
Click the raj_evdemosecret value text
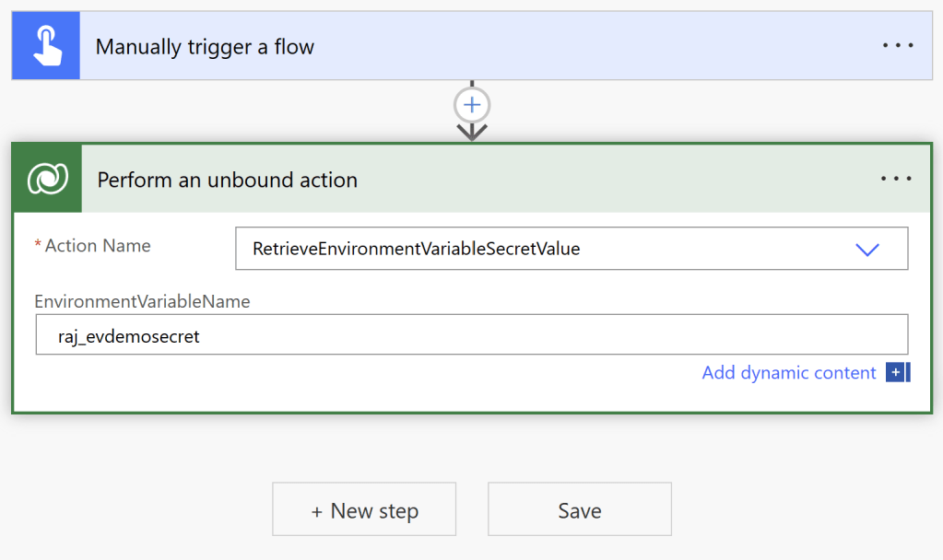pyautogui.click(x=136, y=336)
